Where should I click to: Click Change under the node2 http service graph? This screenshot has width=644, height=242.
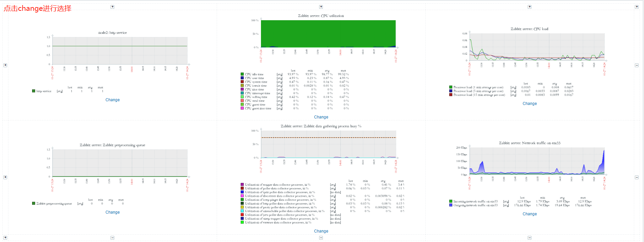tap(113, 100)
